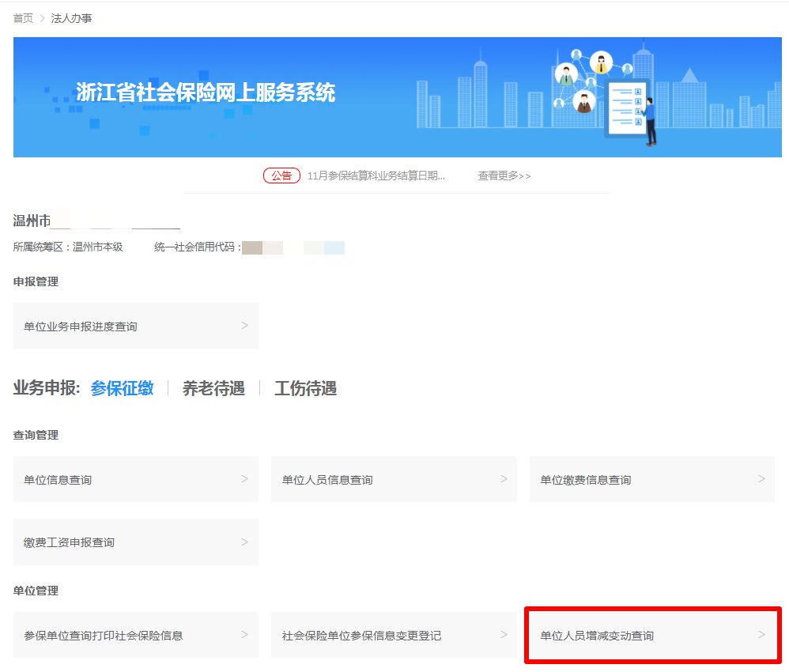Click the chevron on 单位缴费信息查询 card

pyautogui.click(x=761, y=479)
